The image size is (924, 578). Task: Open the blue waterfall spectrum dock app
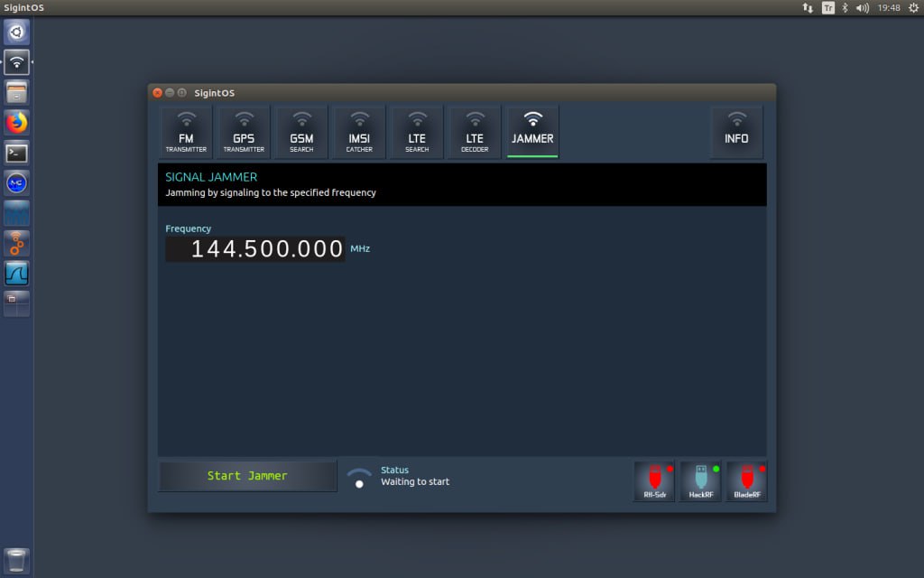(16, 213)
